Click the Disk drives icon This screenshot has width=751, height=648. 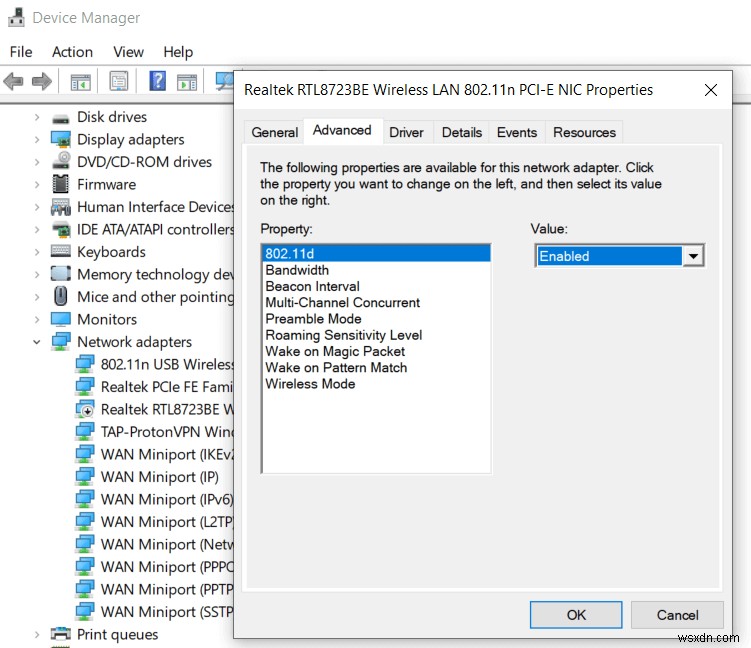point(61,118)
